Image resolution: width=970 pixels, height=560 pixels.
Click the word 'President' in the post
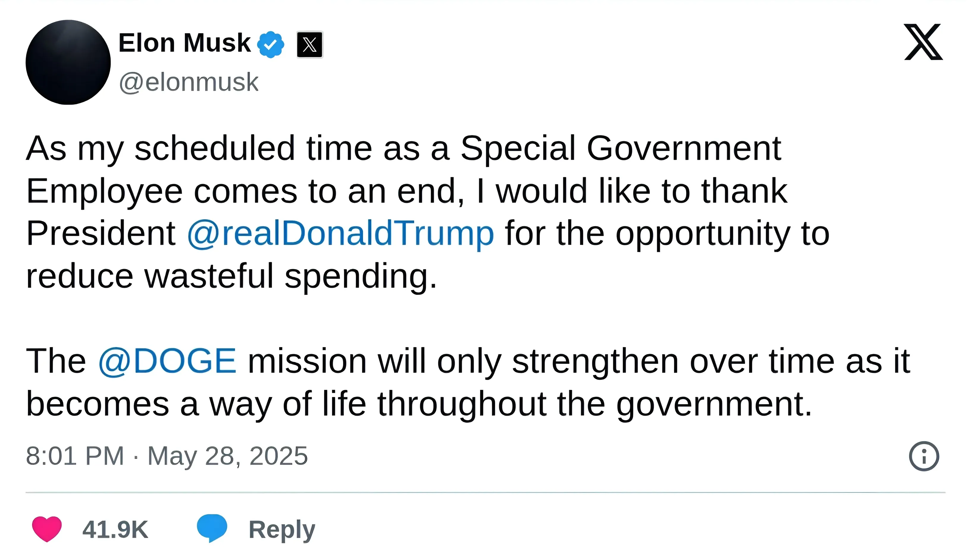101,233
